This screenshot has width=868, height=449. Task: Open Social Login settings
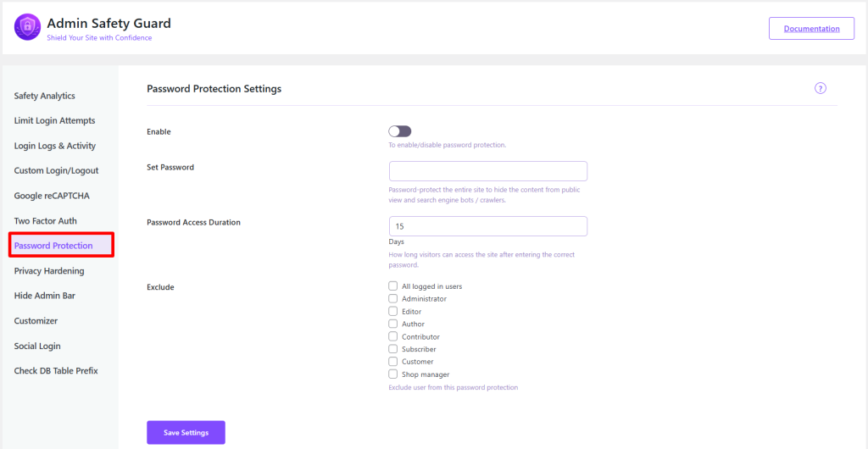37,346
